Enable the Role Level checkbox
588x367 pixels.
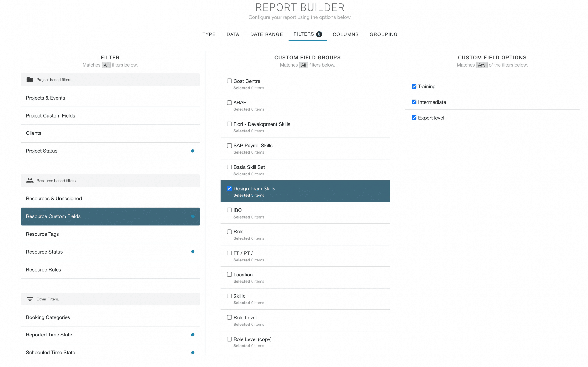[229, 317]
